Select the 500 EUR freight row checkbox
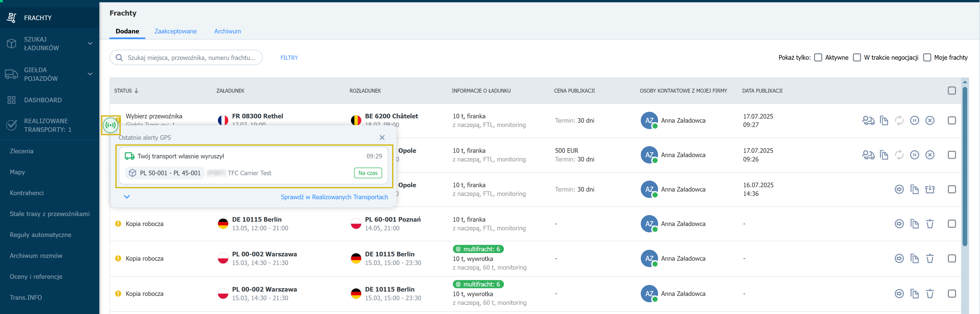This screenshot has height=314, width=980. (x=952, y=155)
